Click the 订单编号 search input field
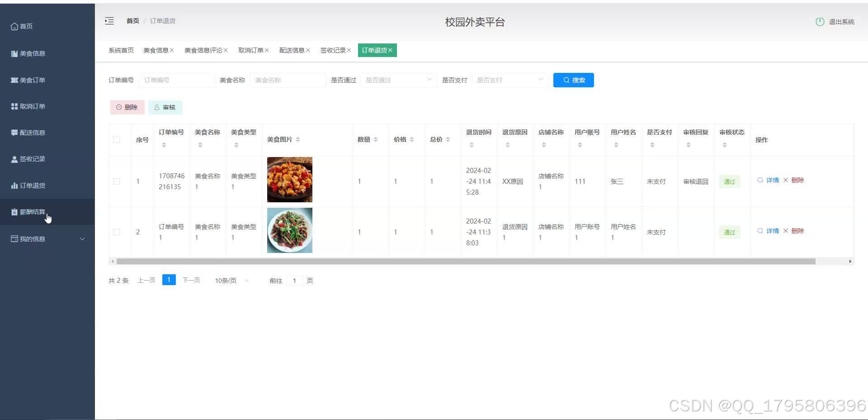The image size is (868, 420). pos(176,80)
